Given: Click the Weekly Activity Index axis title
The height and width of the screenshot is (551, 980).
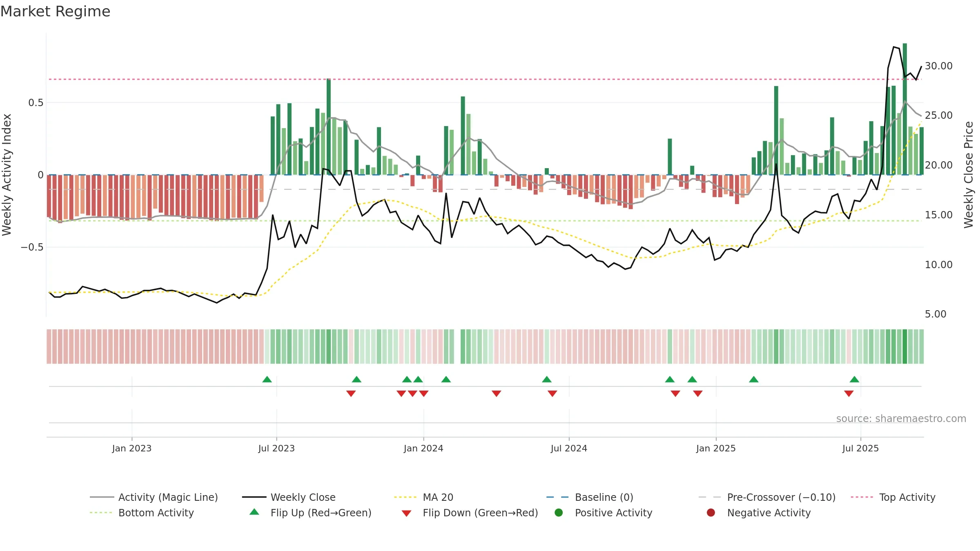Looking at the screenshot, I should click(x=7, y=175).
